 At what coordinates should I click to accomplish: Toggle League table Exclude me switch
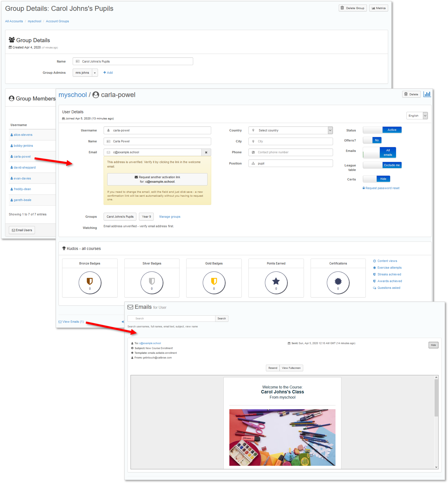pyautogui.click(x=382, y=165)
